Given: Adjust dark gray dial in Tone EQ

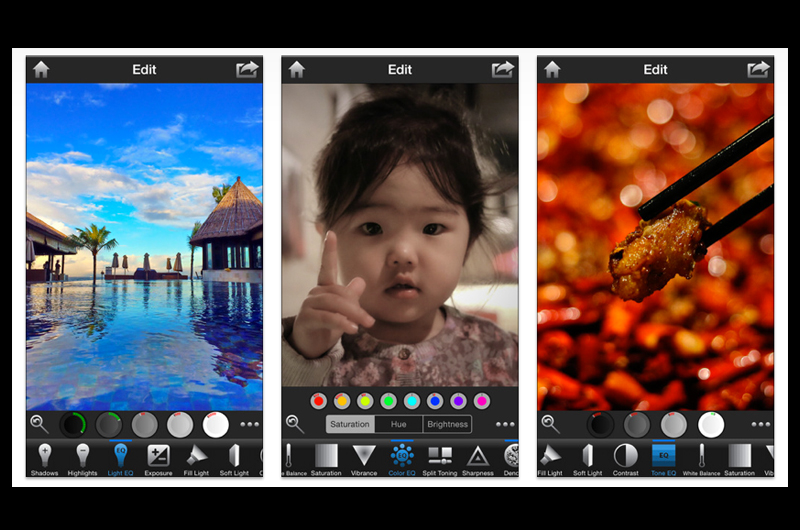Looking at the screenshot, I should tap(637, 424).
